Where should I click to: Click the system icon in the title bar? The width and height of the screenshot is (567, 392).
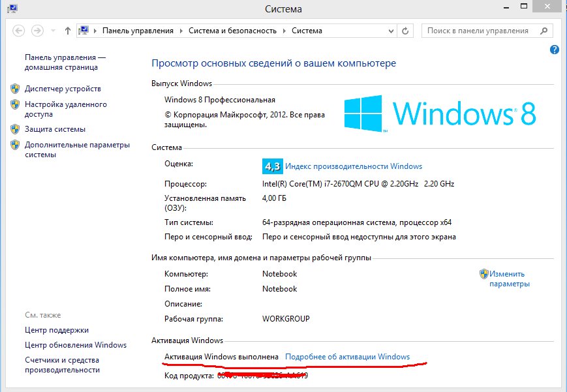12,8
